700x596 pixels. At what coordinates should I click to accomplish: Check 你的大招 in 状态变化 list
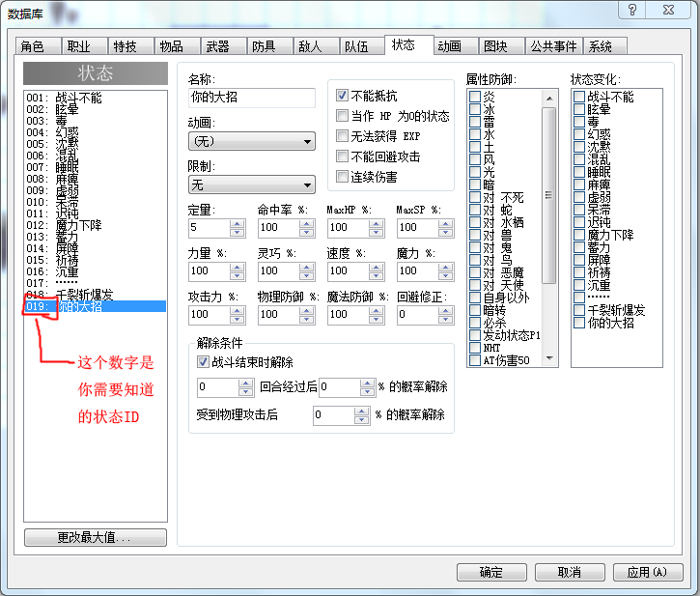coord(579,323)
